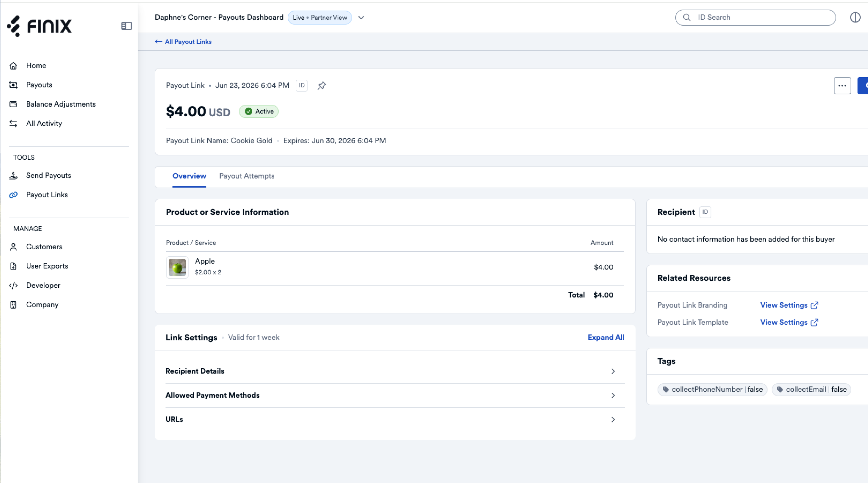Switch to the Payout Attempts tab
868x483 pixels.
click(x=247, y=176)
